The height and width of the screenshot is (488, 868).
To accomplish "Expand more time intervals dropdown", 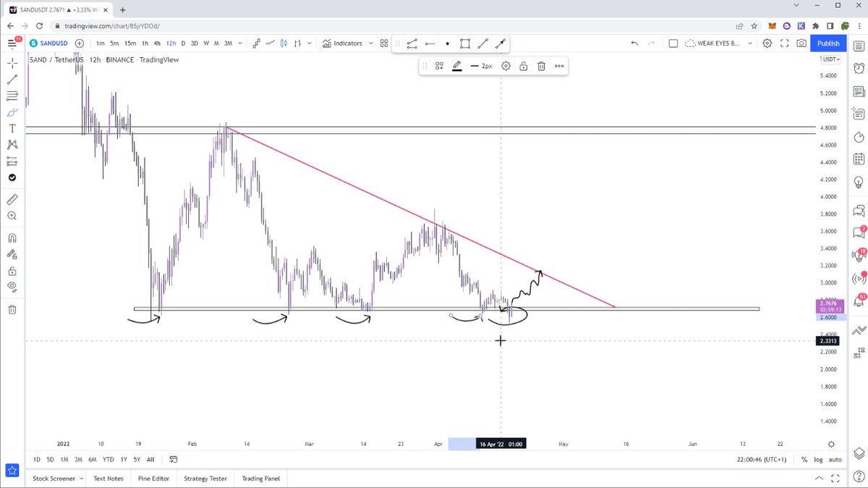I will click(x=239, y=43).
